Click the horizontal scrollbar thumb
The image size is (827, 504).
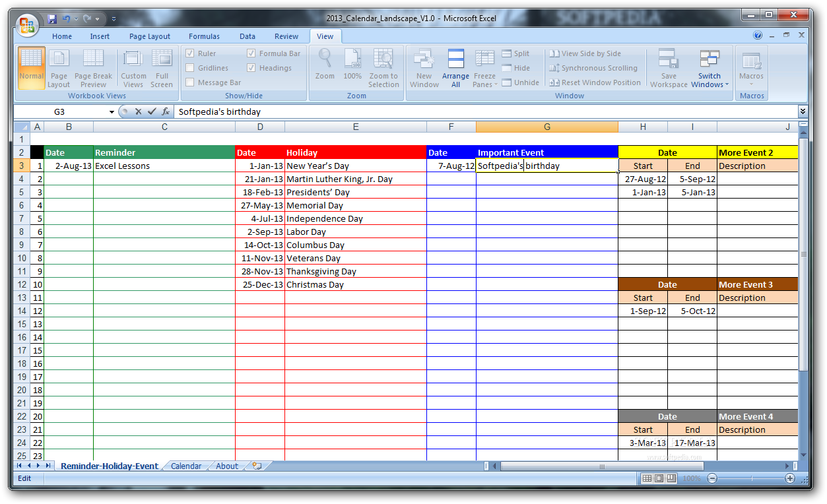pyautogui.click(x=602, y=466)
